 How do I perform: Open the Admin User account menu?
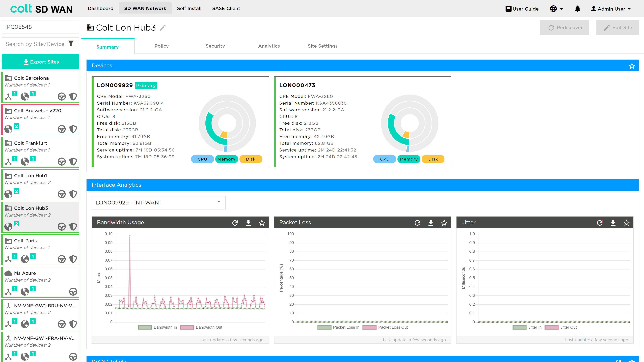tap(611, 9)
